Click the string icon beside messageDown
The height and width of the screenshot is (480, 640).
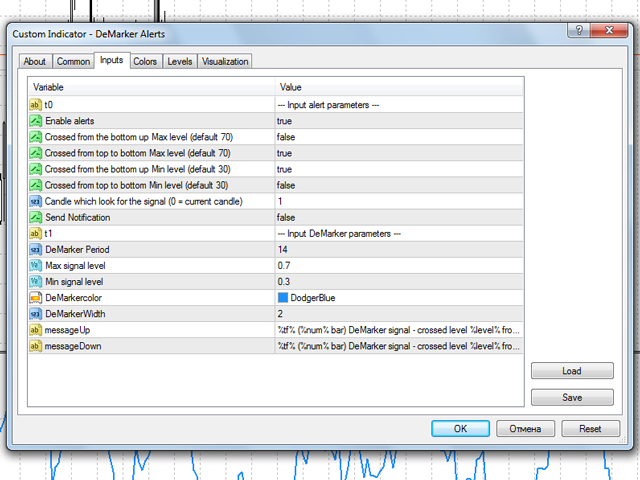(36, 345)
